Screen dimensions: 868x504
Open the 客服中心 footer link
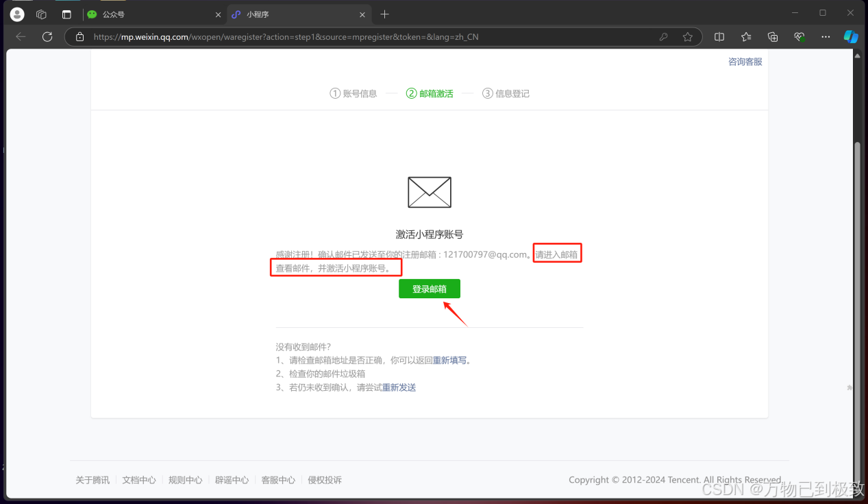click(278, 480)
